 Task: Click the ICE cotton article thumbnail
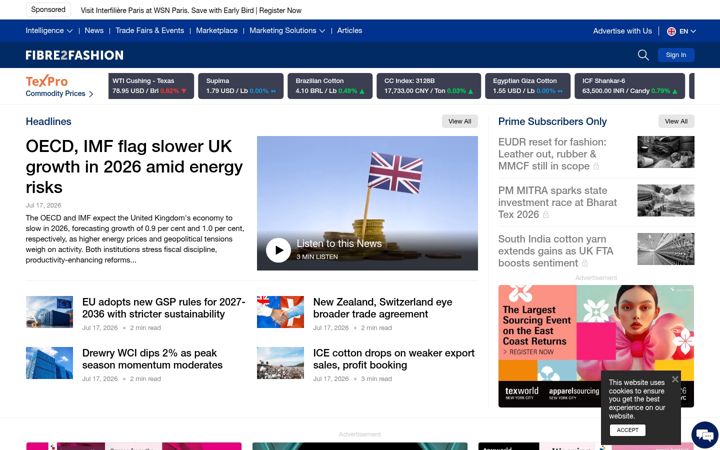click(280, 363)
